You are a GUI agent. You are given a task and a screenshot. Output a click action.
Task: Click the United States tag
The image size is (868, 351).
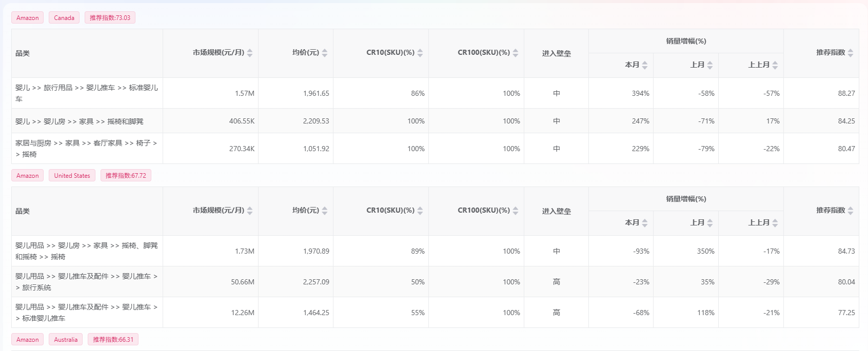[72, 176]
